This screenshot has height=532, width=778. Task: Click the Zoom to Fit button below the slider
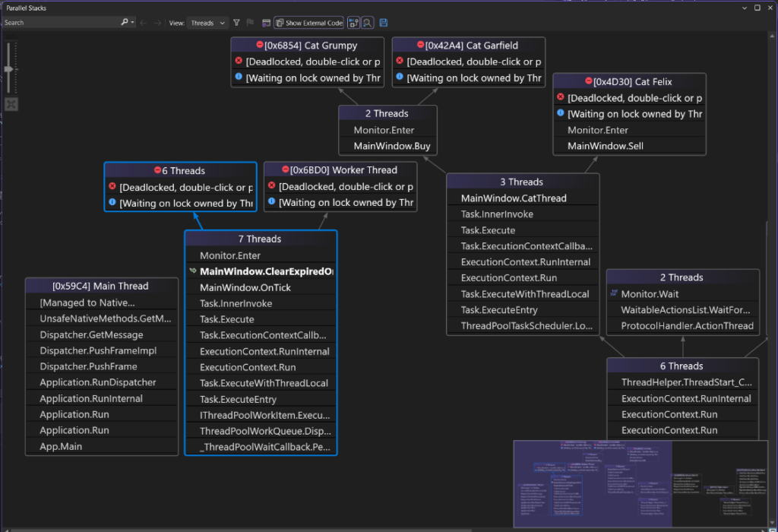(x=11, y=103)
